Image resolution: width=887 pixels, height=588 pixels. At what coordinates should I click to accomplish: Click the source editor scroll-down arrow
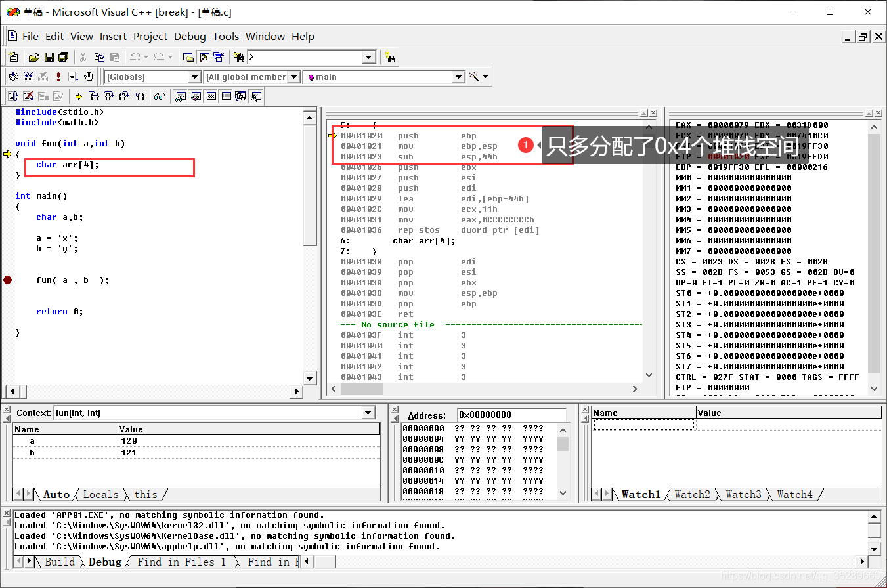(310, 378)
